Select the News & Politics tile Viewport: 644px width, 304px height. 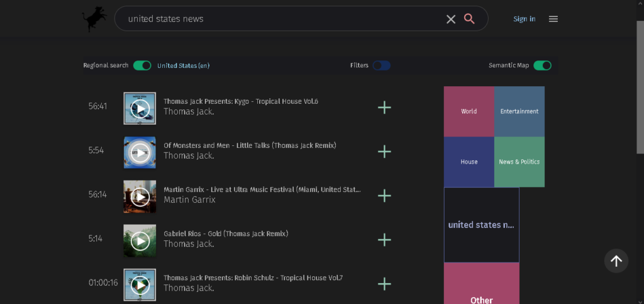pyautogui.click(x=519, y=162)
